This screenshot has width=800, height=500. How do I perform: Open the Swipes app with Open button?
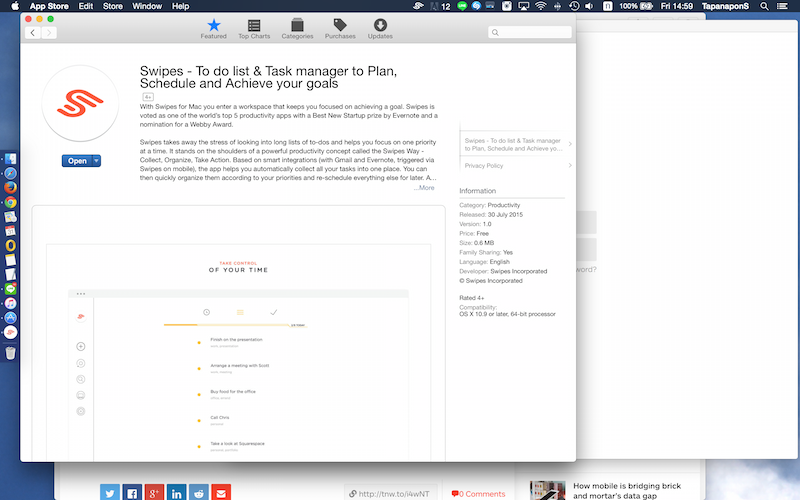point(77,161)
